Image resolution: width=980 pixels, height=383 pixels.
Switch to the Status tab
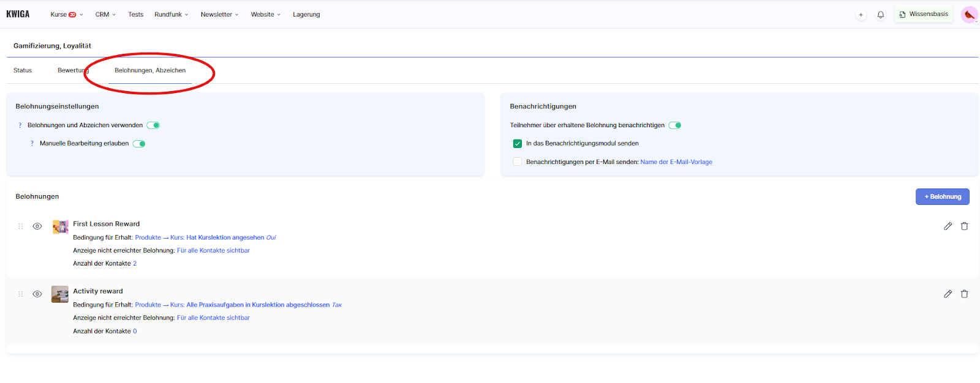coord(23,70)
